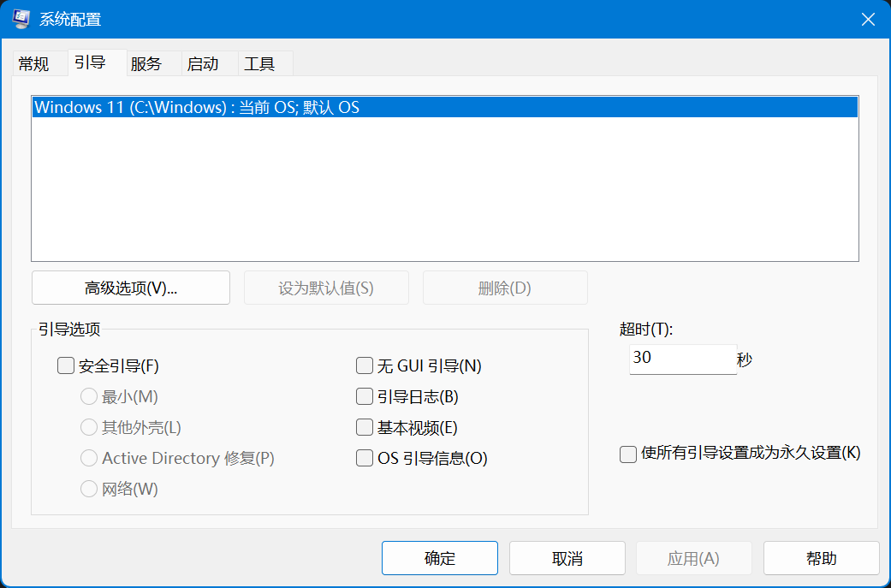Open the 服务 tab
The width and height of the screenshot is (891, 588).
147,63
